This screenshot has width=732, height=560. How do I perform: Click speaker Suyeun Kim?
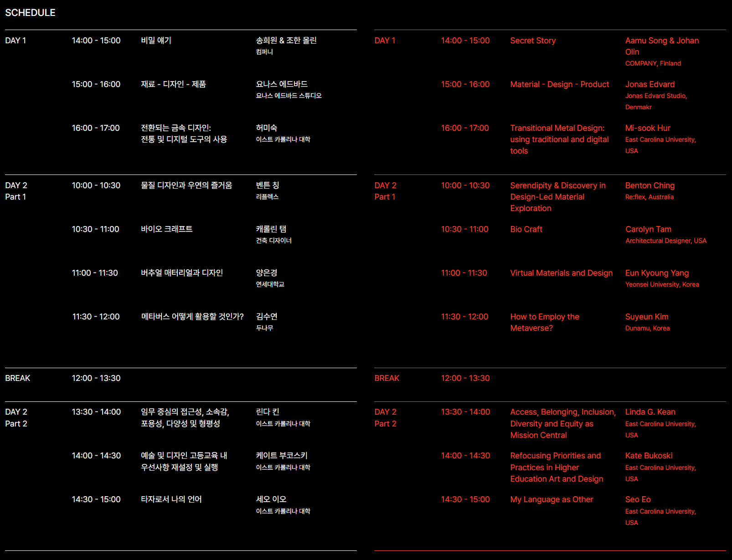coord(646,317)
